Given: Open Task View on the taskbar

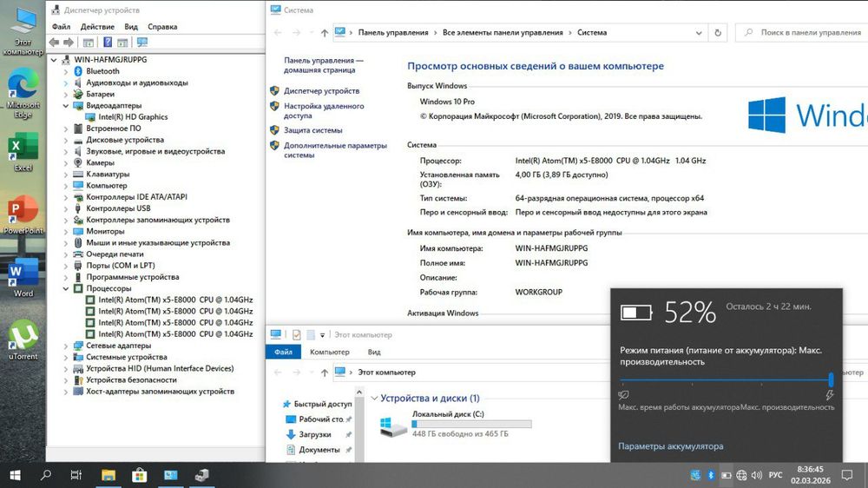Looking at the screenshot, I should tap(76, 475).
